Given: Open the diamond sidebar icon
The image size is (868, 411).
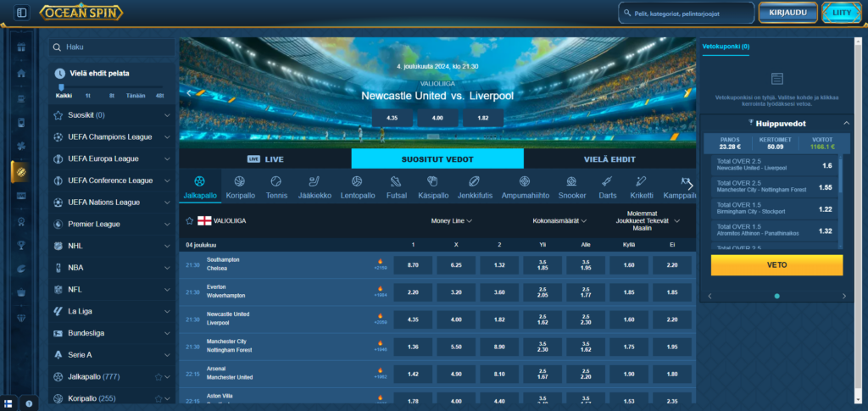Looking at the screenshot, I should point(21,318).
